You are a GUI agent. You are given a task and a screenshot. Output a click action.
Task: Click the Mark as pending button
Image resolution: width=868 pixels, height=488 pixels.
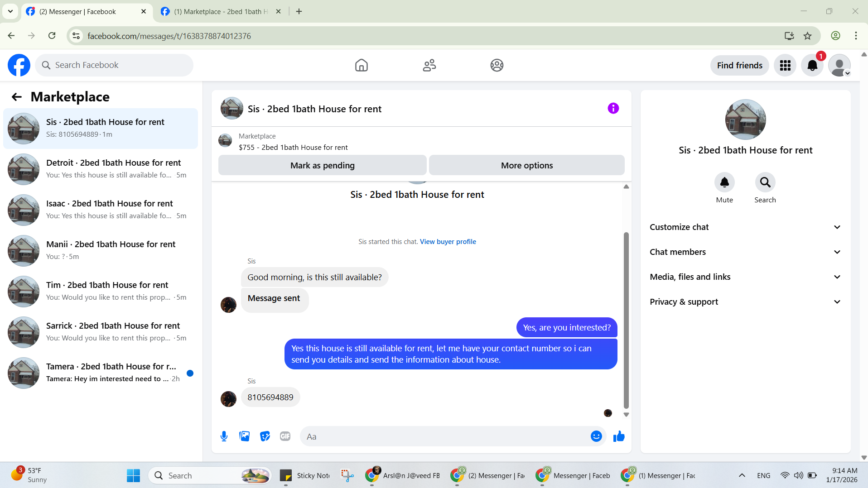pyautogui.click(x=322, y=165)
